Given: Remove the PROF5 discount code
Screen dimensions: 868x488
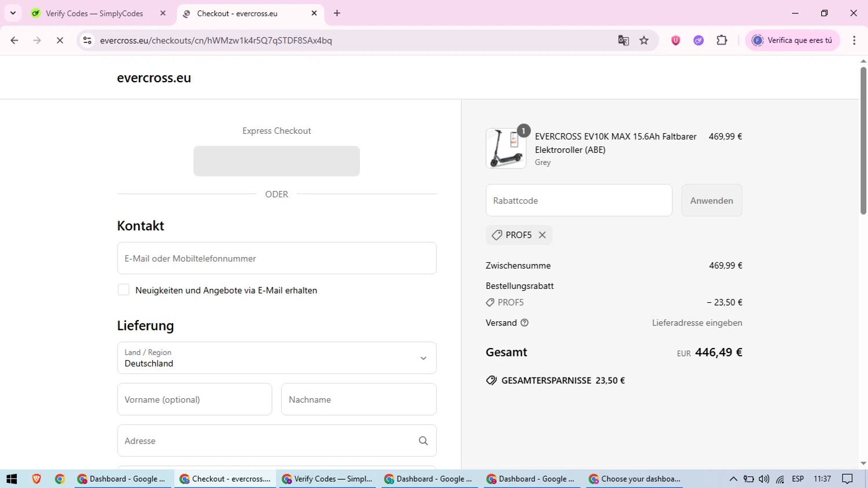Looking at the screenshot, I should tap(542, 235).
